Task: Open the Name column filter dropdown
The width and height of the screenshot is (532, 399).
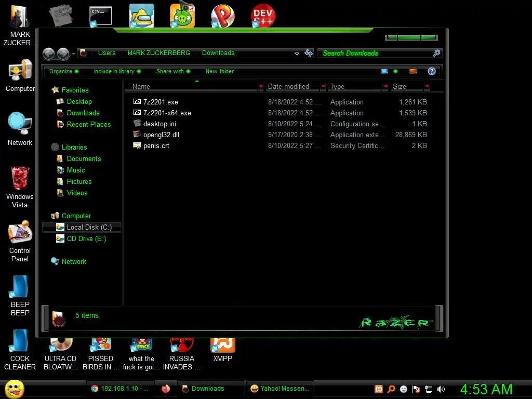Action: coord(261,87)
